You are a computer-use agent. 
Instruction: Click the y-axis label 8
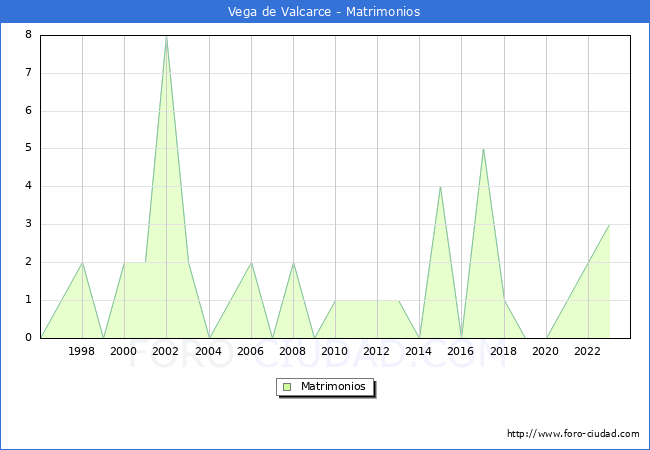(28, 35)
